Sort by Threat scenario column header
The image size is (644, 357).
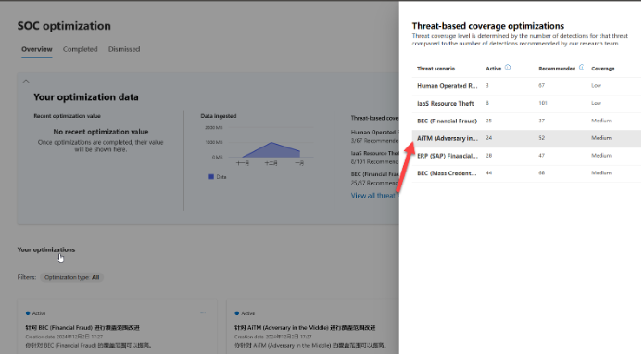436,69
